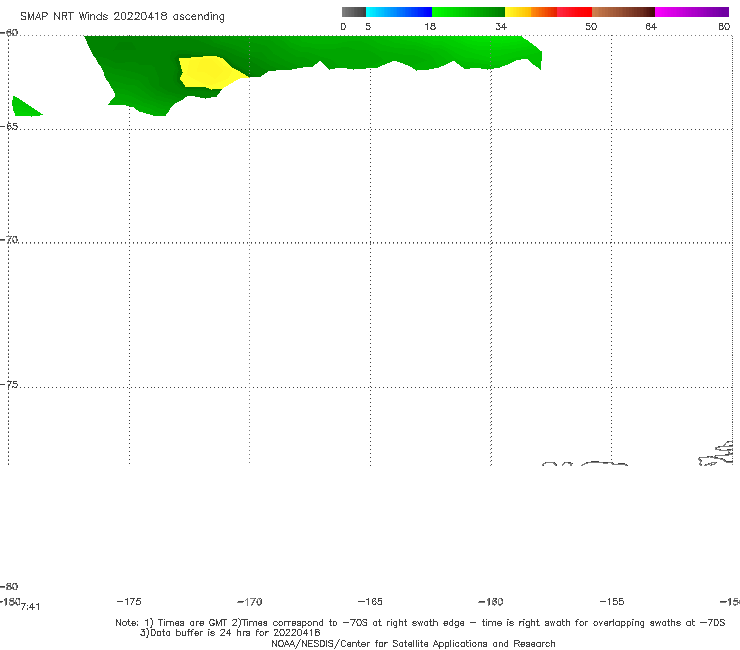
Task: Click the longitude label "-175"
Action: [129, 601]
